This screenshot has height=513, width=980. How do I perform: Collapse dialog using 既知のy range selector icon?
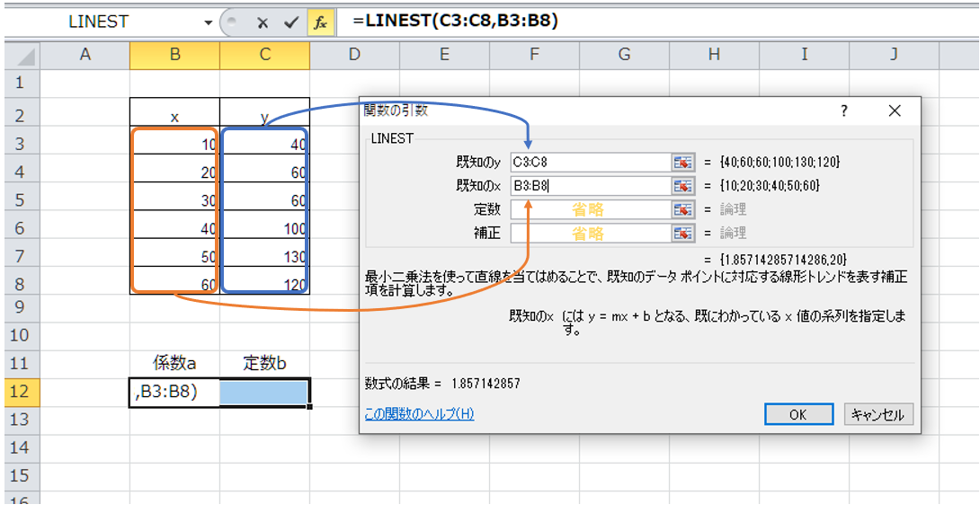pos(682,163)
